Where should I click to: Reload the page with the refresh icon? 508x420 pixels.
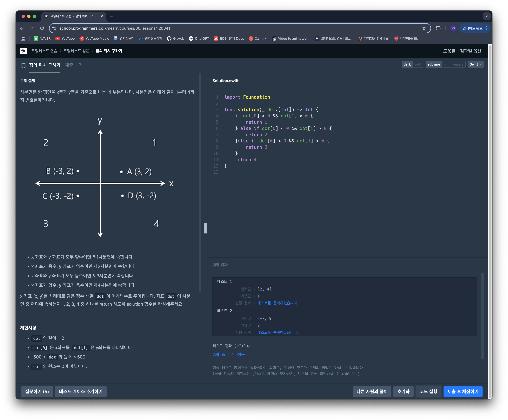tap(42, 28)
